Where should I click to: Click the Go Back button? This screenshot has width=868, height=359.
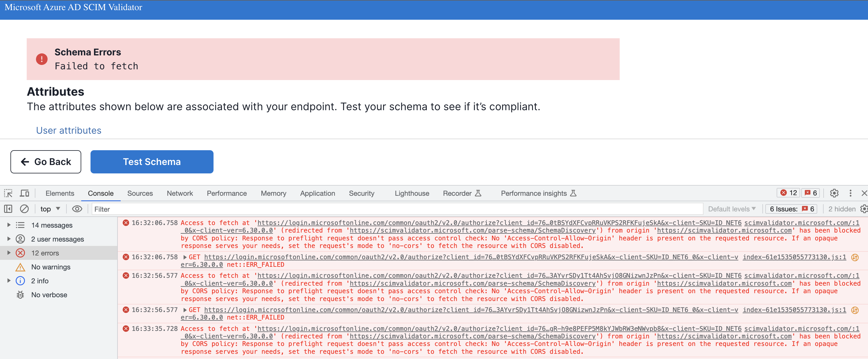(x=46, y=162)
